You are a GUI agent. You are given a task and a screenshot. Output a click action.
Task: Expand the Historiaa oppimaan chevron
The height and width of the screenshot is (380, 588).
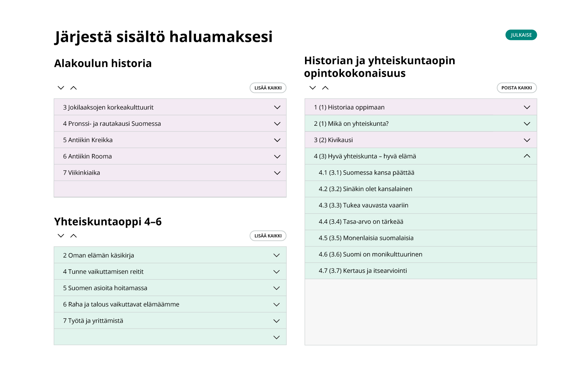pos(527,107)
